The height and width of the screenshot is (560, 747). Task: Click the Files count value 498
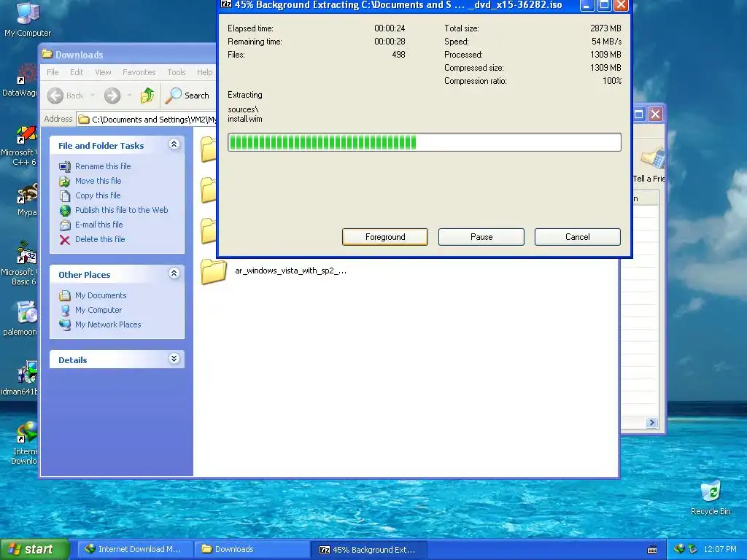(398, 55)
